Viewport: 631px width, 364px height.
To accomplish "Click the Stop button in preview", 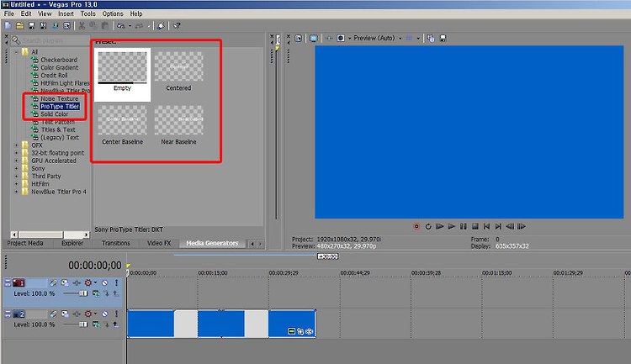I will coord(475,226).
